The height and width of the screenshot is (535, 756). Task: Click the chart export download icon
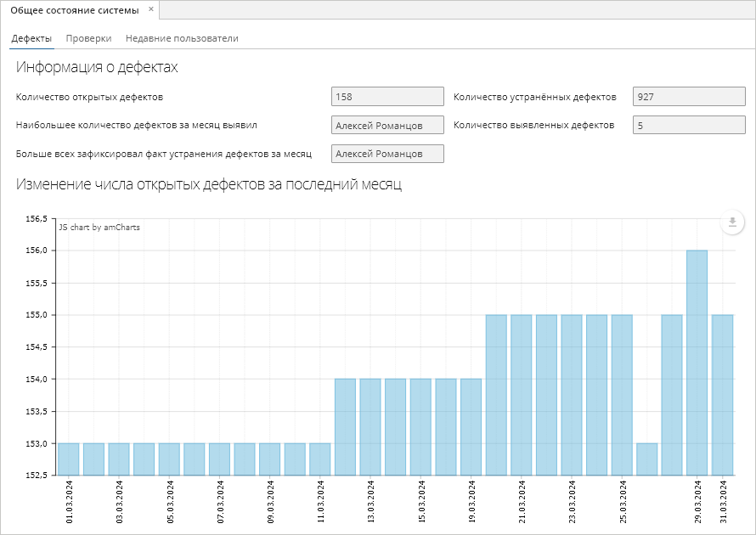click(x=732, y=222)
